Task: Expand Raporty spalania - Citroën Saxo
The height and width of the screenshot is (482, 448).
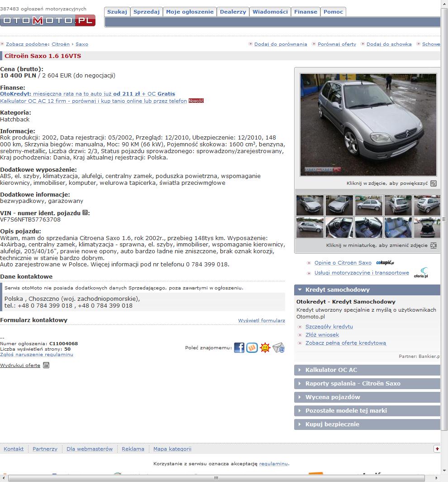Action: [x=367, y=384]
